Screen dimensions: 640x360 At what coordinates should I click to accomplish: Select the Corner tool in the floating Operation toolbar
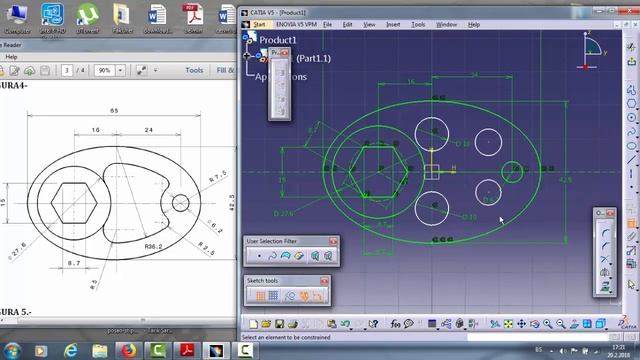605,233
